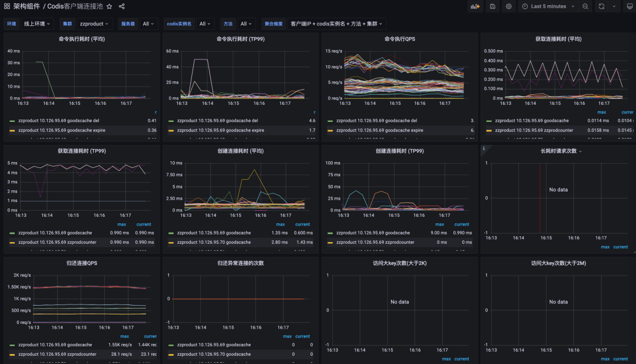Open the 获取连接耗时 (TP99) panel title

coord(81,151)
